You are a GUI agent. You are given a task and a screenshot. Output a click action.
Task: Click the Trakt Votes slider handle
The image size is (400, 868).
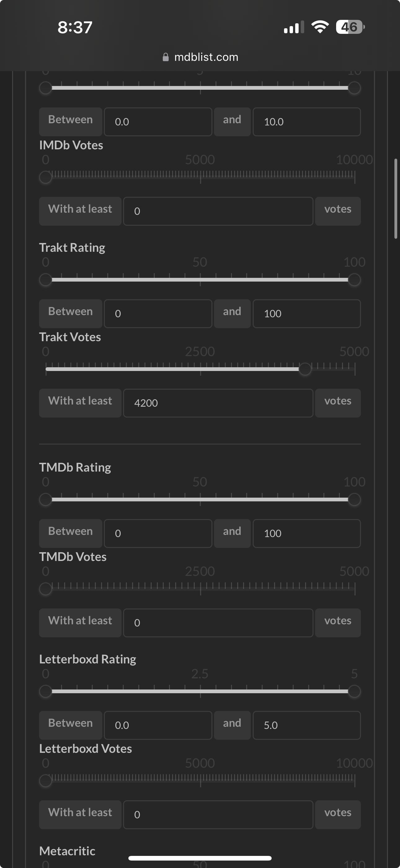click(305, 369)
